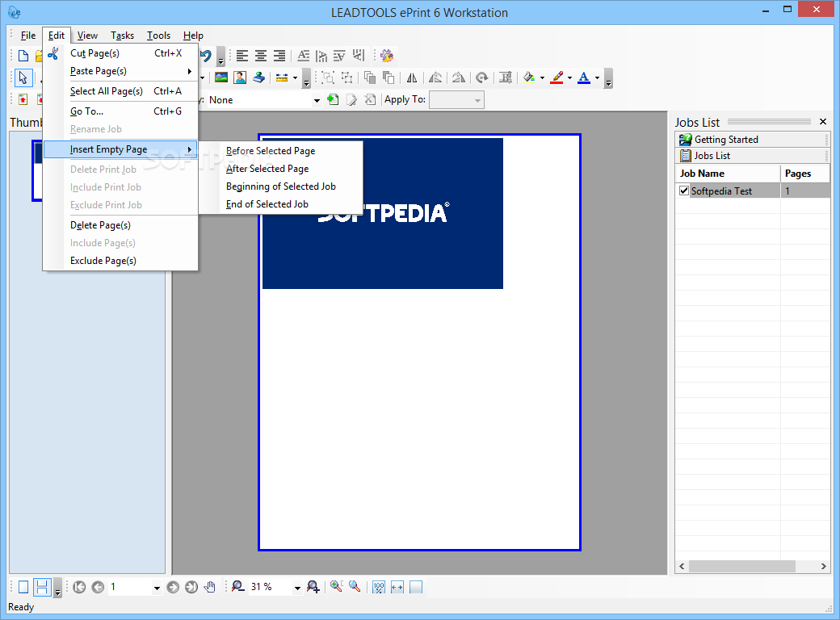Open the Tasks menu
Viewport: 840px width, 620px height.
coord(122,36)
